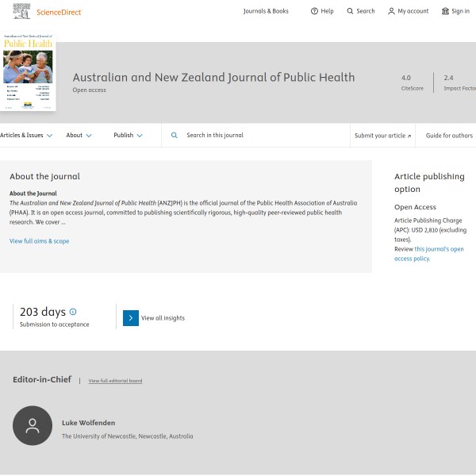Screen dimensions: 476x476
Task: Click the Sign in institution icon
Action: (x=445, y=11)
